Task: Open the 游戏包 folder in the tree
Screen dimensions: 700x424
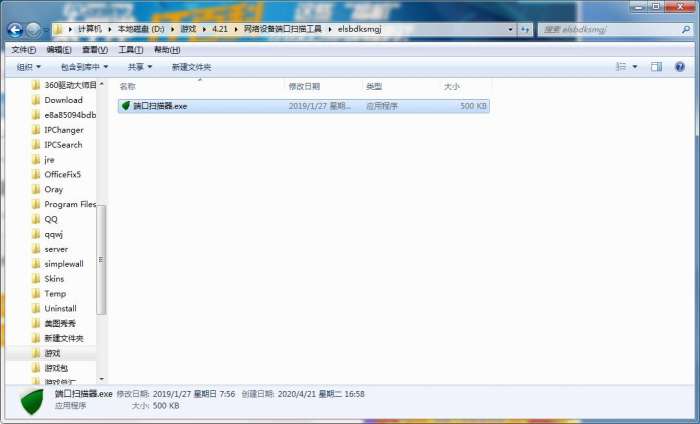Action: (x=50, y=368)
